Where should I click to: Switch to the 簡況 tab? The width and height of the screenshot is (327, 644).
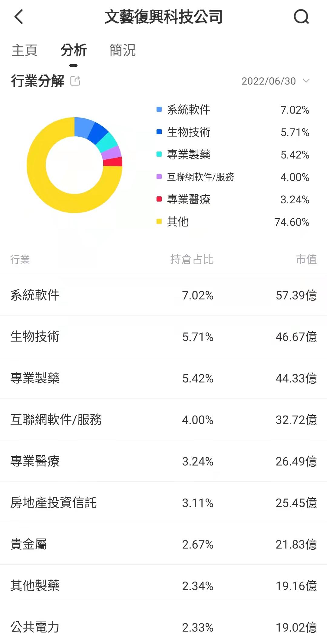pos(122,49)
